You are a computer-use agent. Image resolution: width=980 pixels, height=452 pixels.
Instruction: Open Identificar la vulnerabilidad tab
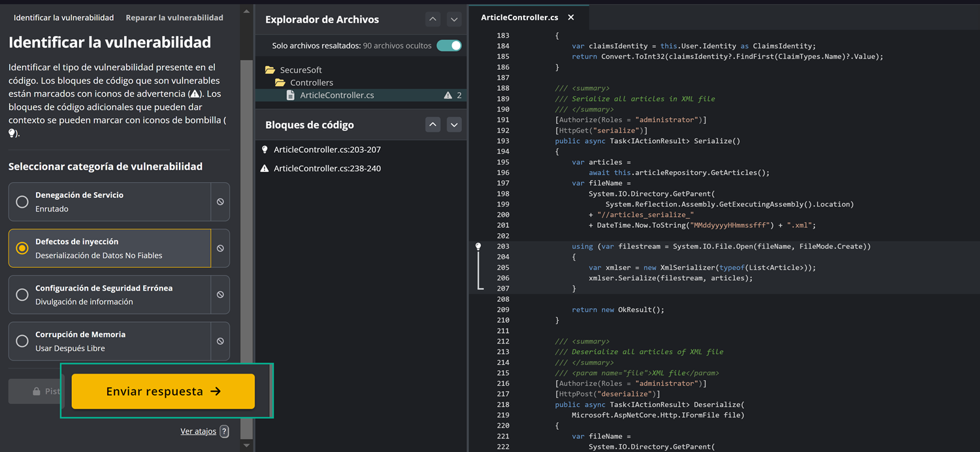click(x=63, y=18)
